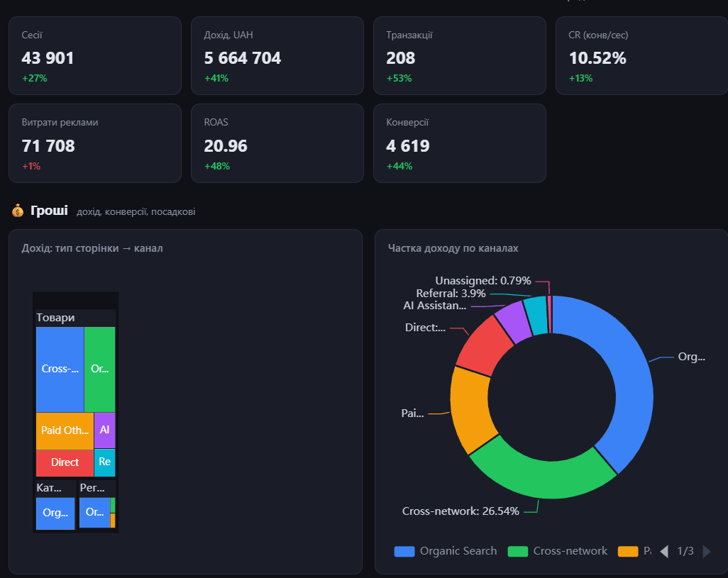Click the +48% ROAS change

point(217,166)
